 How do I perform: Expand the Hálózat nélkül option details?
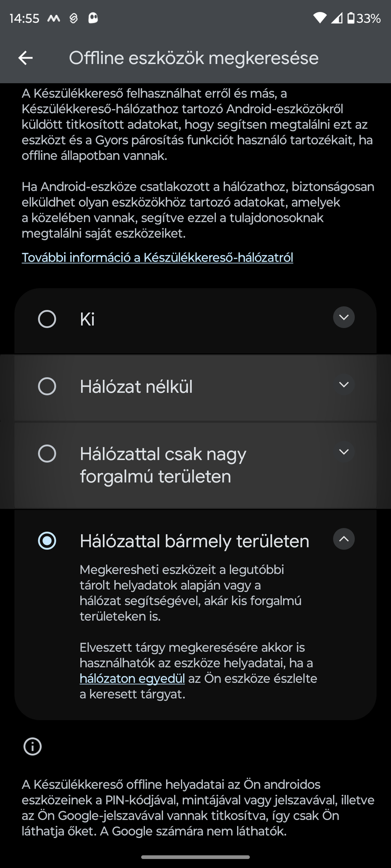344,384
